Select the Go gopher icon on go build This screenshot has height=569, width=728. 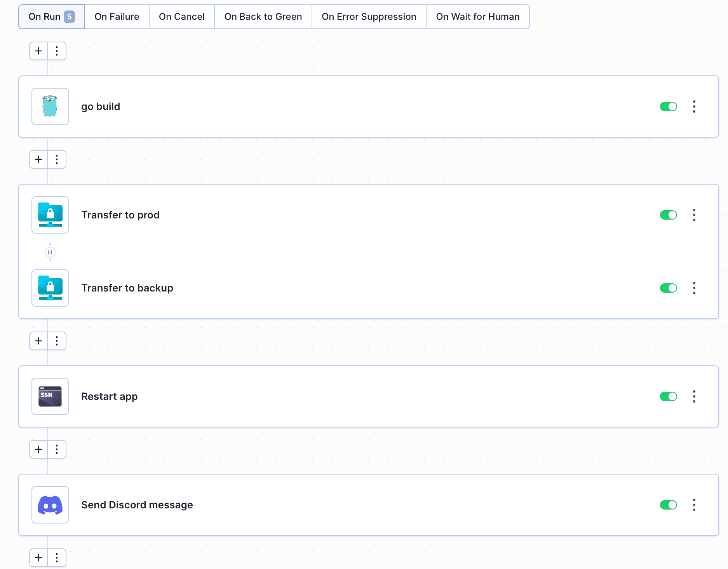50,106
